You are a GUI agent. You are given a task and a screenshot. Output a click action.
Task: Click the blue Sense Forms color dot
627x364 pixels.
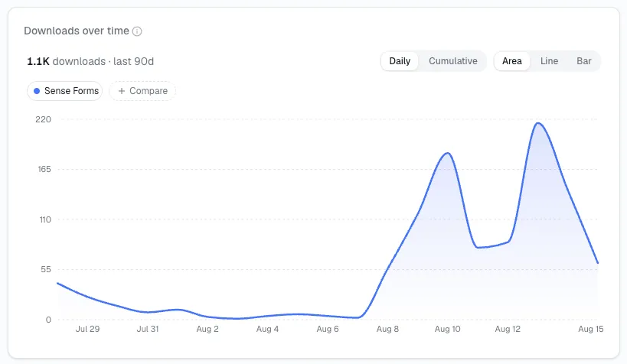click(37, 91)
